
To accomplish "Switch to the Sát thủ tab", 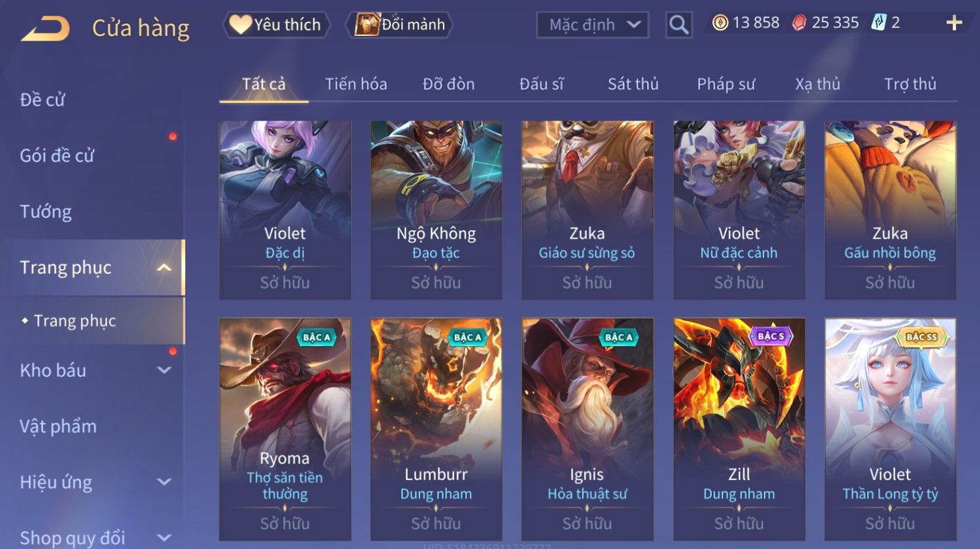I will [x=633, y=84].
